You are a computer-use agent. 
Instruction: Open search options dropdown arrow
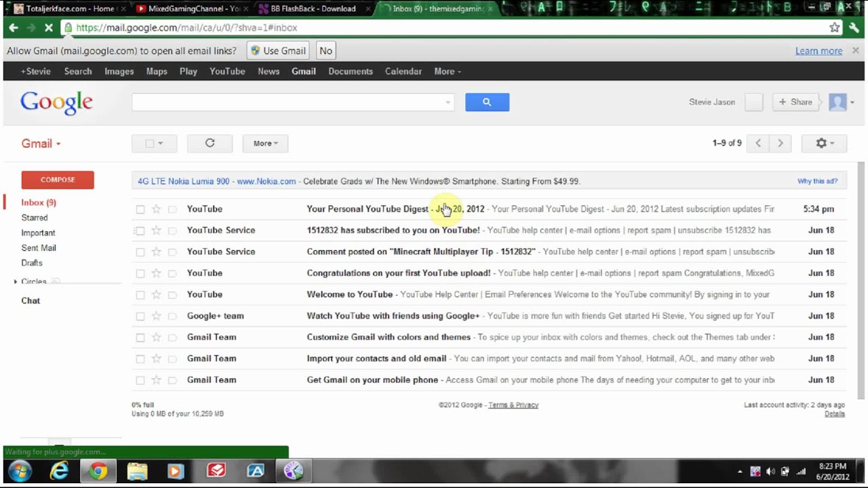point(448,102)
